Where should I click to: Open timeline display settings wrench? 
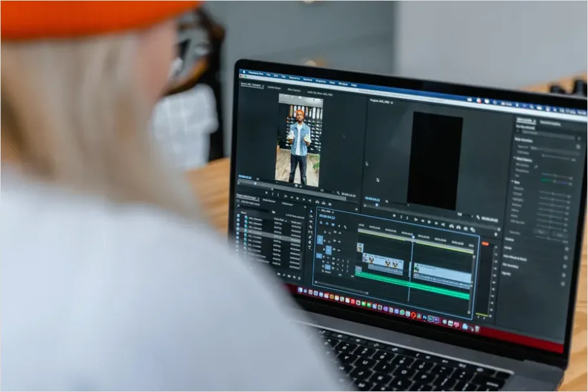(345, 227)
